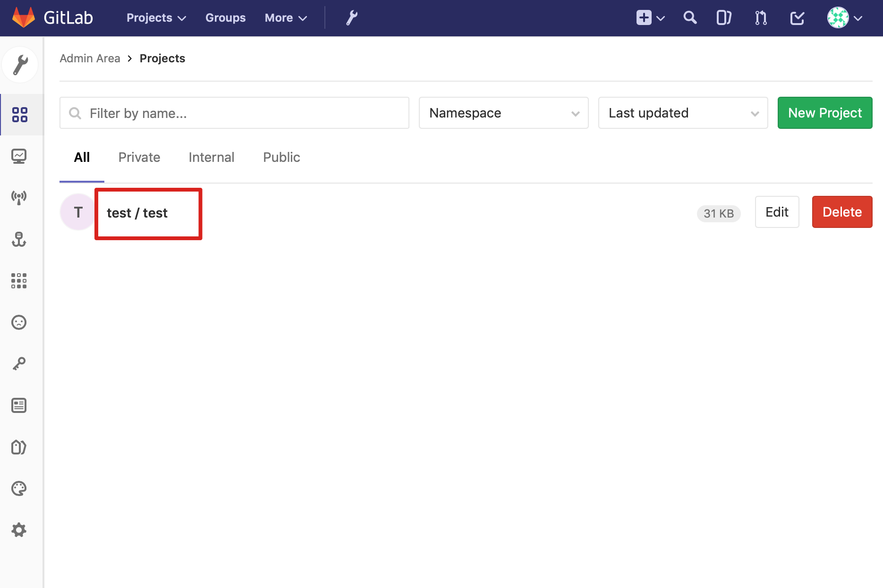
Task: Click the Projects breadcrumb
Action: click(x=162, y=59)
